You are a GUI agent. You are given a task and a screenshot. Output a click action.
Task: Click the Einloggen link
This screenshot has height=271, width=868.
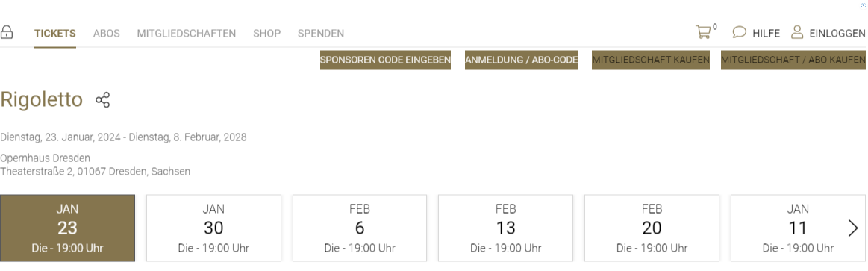click(x=837, y=34)
